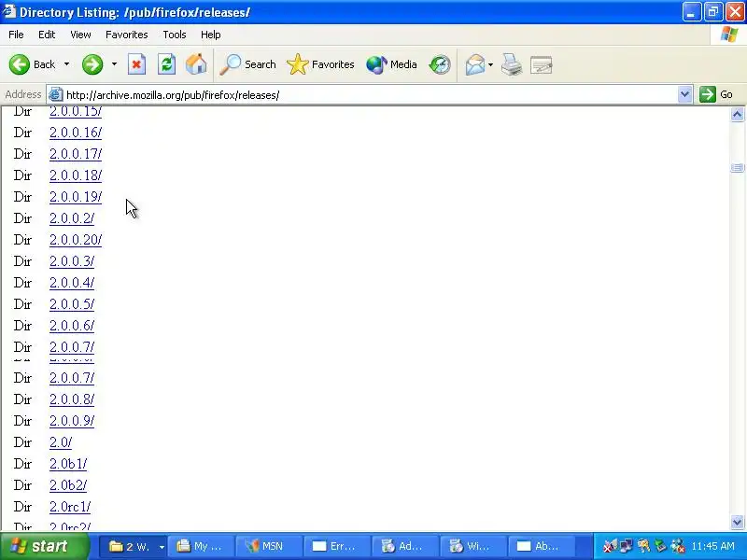Screen dimensions: 747x560
Task: Open the 2.0.0.3/ directory link
Action: tap(72, 261)
